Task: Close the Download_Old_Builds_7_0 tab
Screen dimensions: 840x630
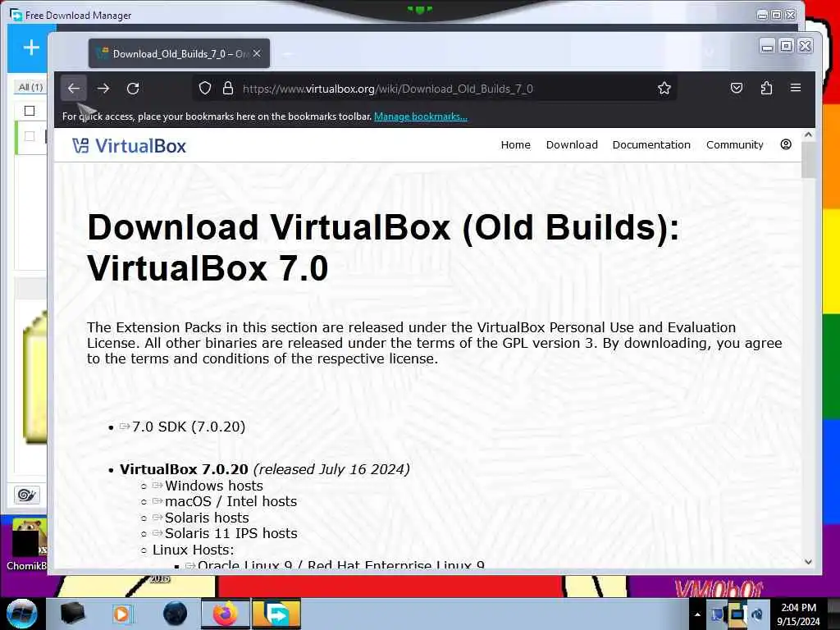Action: pyautogui.click(x=257, y=53)
